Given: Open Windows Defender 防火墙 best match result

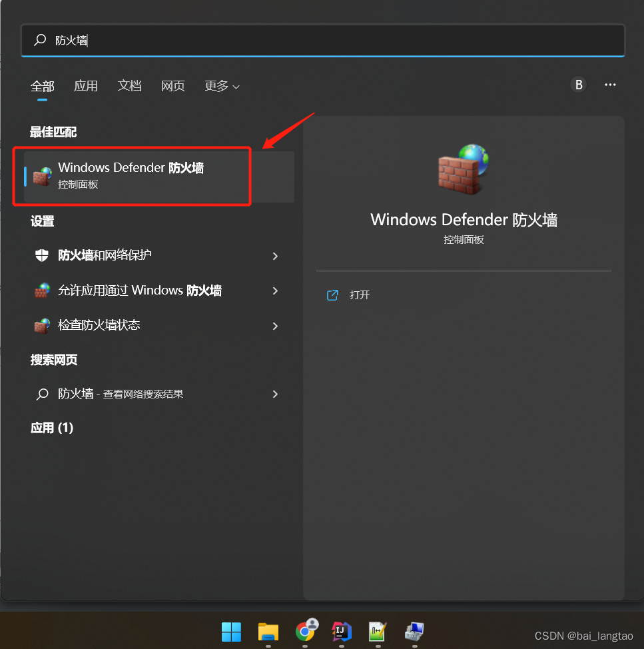Looking at the screenshot, I should [159, 177].
